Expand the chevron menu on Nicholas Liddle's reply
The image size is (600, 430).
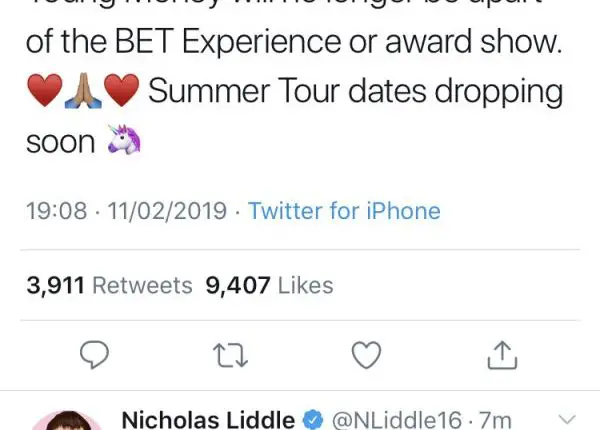click(565, 419)
